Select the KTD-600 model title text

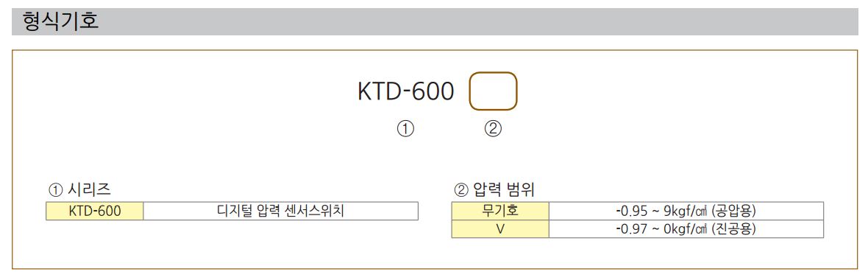406,92
